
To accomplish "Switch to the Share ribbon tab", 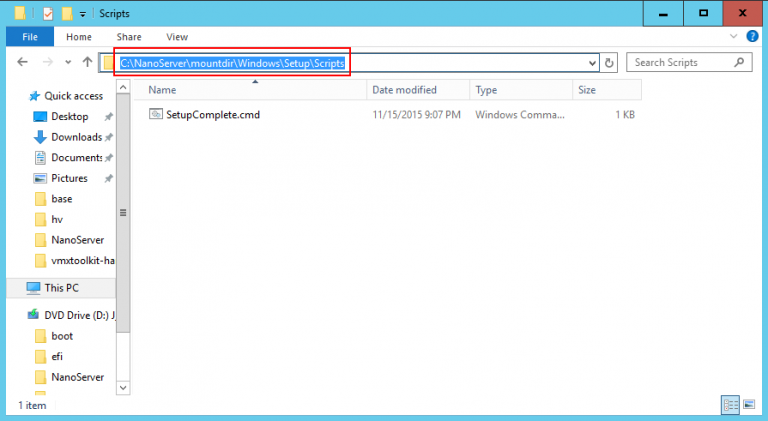I will pyautogui.click(x=129, y=37).
